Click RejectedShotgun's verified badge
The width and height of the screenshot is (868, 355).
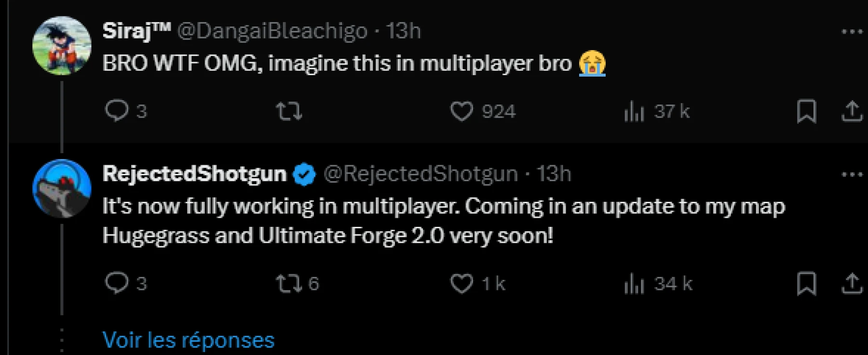click(x=304, y=174)
